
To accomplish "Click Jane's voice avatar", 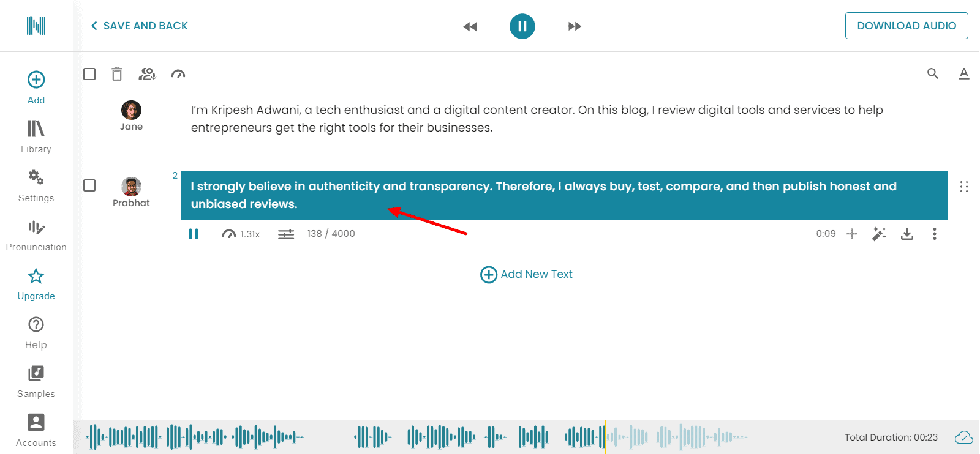I will pyautogui.click(x=131, y=110).
